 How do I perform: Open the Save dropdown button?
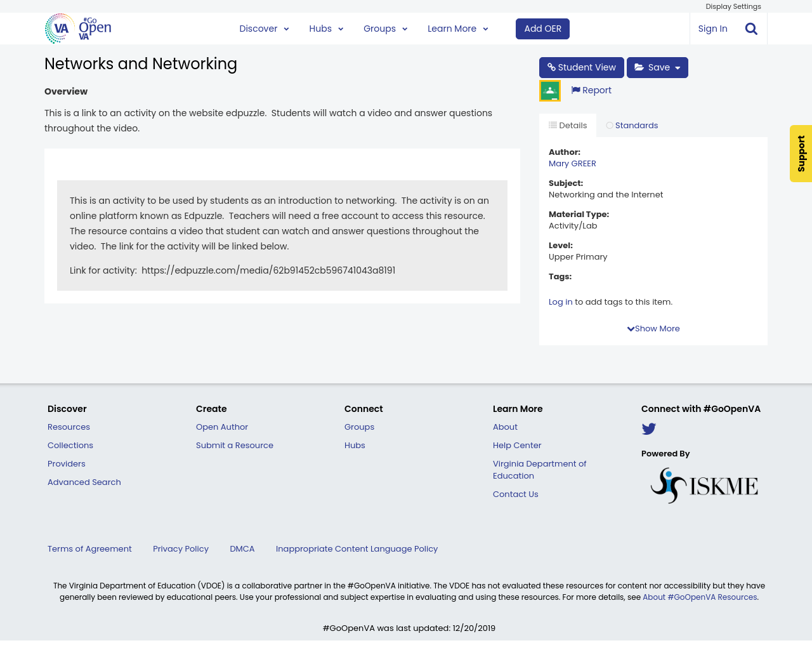(657, 67)
